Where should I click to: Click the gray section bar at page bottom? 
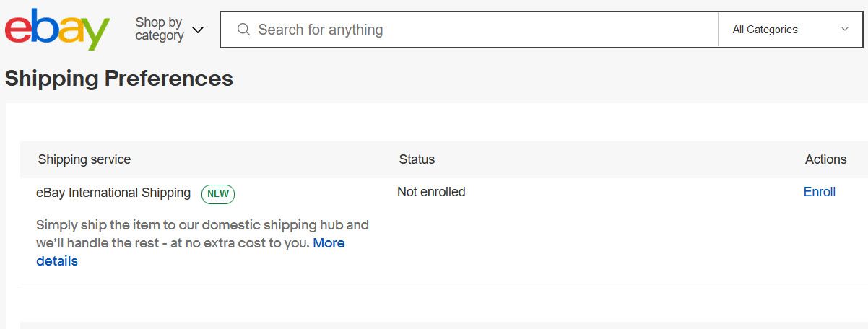click(443, 325)
